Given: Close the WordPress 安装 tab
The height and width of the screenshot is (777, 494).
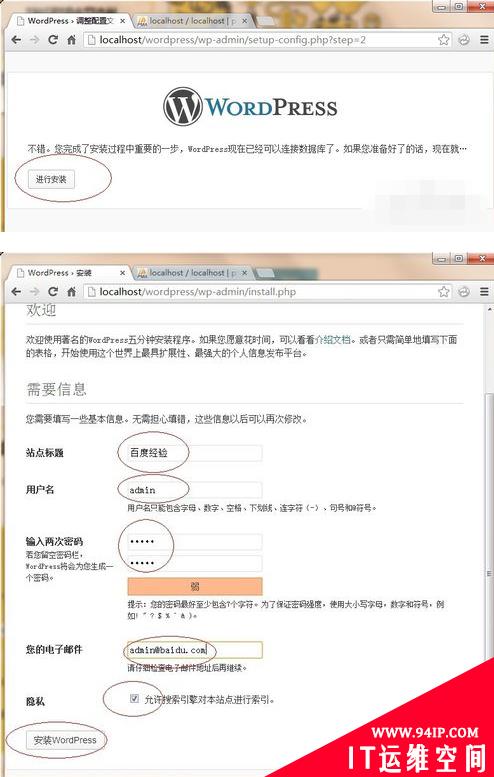Looking at the screenshot, I should pos(123,273).
